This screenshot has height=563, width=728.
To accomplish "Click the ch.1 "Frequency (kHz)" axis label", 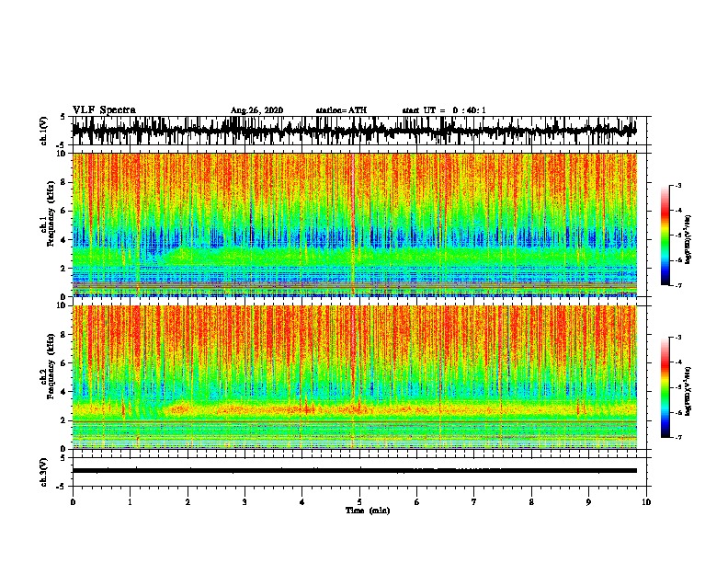I will 51,214.
